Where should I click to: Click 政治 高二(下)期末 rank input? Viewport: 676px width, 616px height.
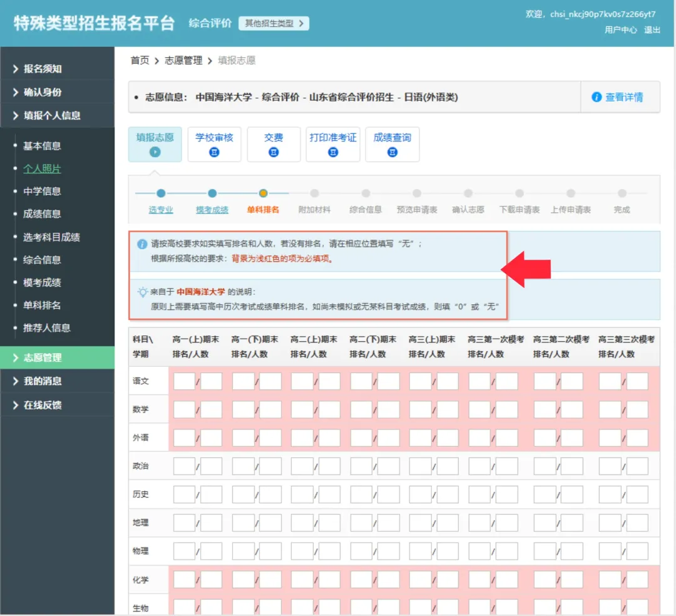click(x=361, y=466)
